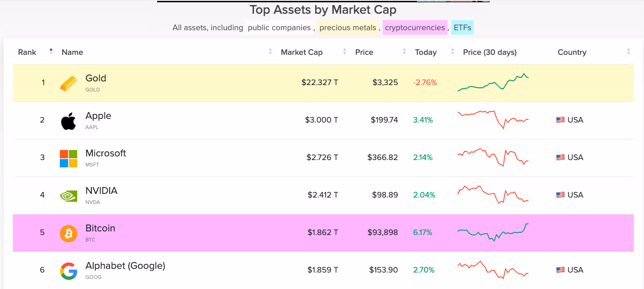Screen dimensions: 644x289
Task: Open the Country column sort control
Action: (x=628, y=52)
